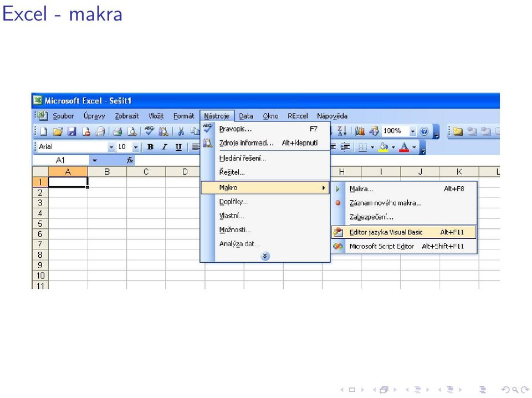Click the Open folder toolbar icon
This screenshot has width=532, height=398.
point(58,131)
